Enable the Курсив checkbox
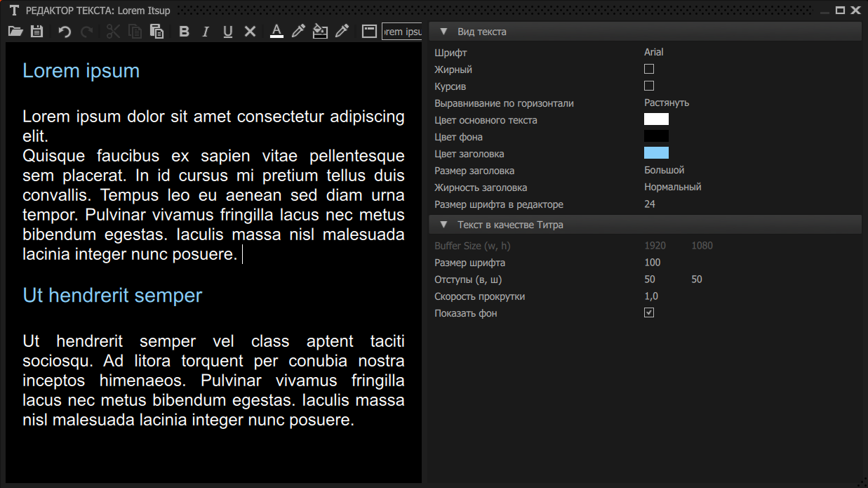The height and width of the screenshot is (488, 868). [x=649, y=86]
